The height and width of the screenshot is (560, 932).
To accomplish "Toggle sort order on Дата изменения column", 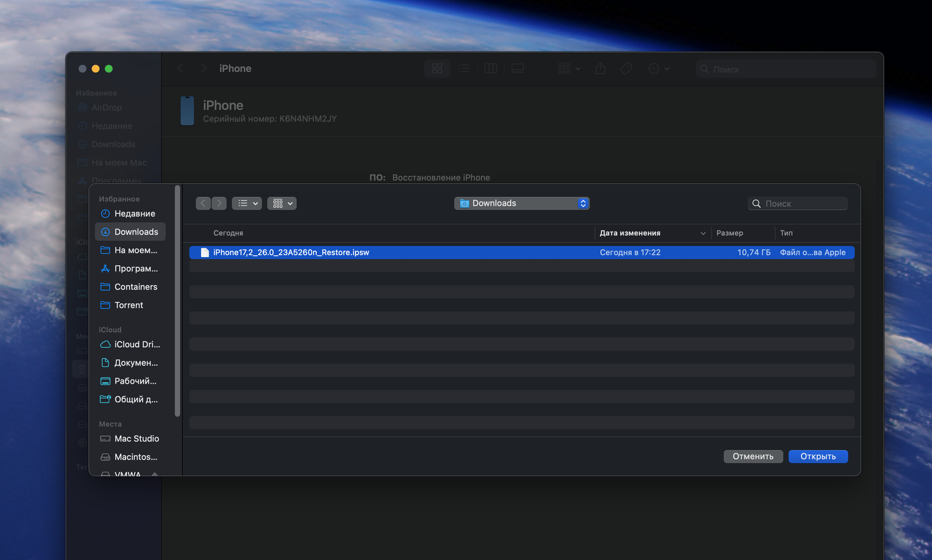I will [x=652, y=233].
